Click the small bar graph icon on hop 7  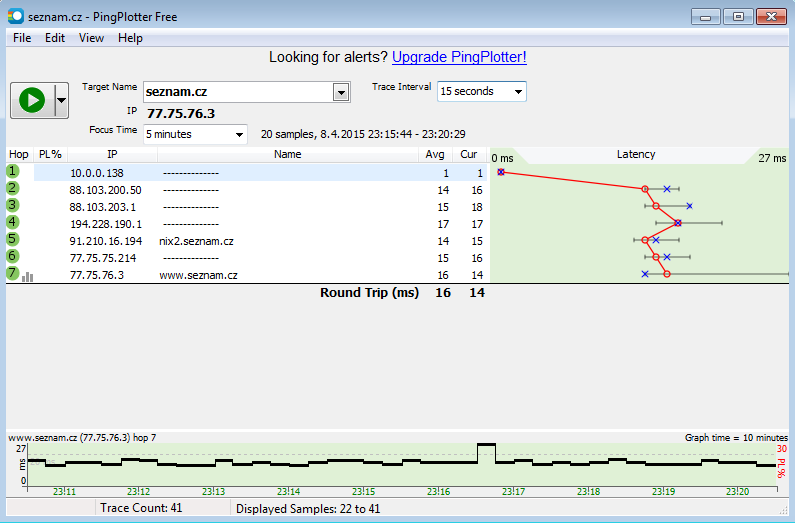pos(28,277)
